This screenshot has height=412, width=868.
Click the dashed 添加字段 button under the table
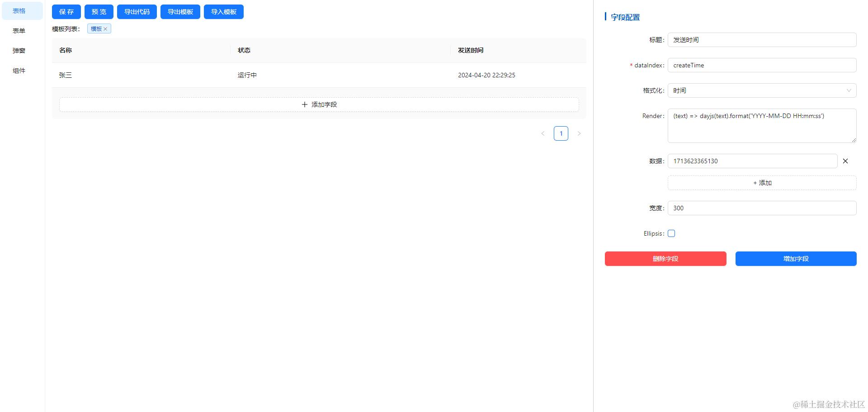(319, 104)
